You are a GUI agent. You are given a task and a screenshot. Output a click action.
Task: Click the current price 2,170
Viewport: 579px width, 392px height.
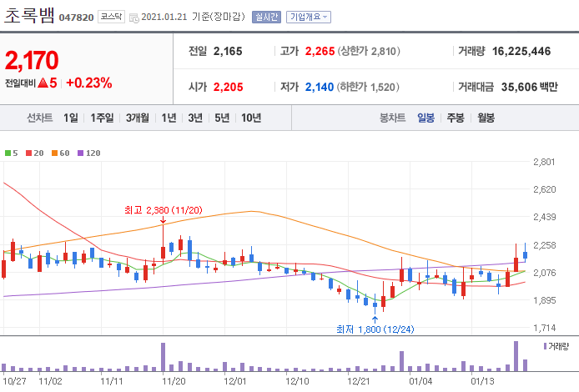[x=32, y=61]
